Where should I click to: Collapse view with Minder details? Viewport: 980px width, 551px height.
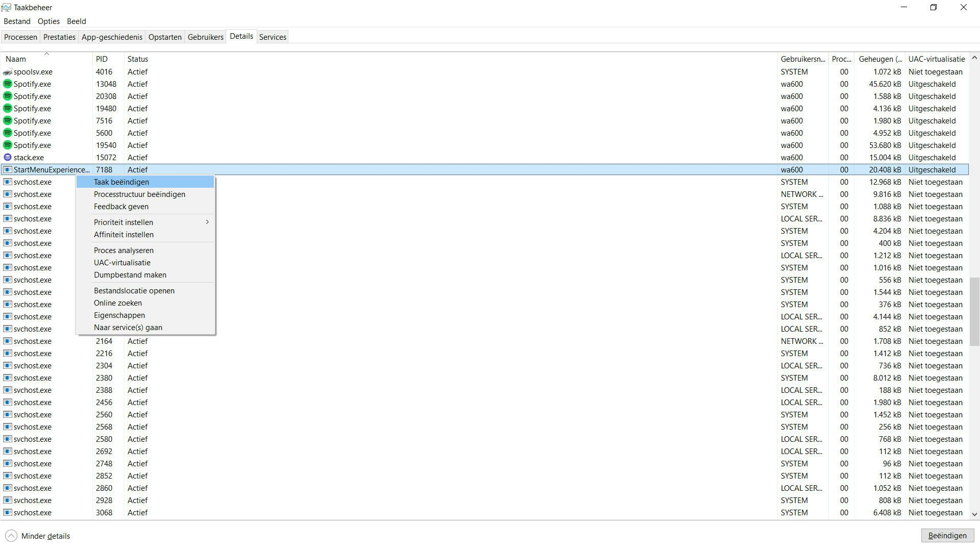point(45,536)
